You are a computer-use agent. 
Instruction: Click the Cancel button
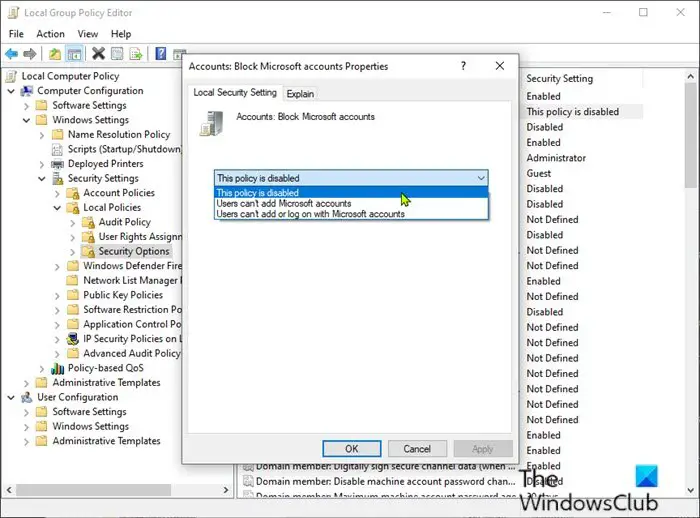pyautogui.click(x=417, y=449)
